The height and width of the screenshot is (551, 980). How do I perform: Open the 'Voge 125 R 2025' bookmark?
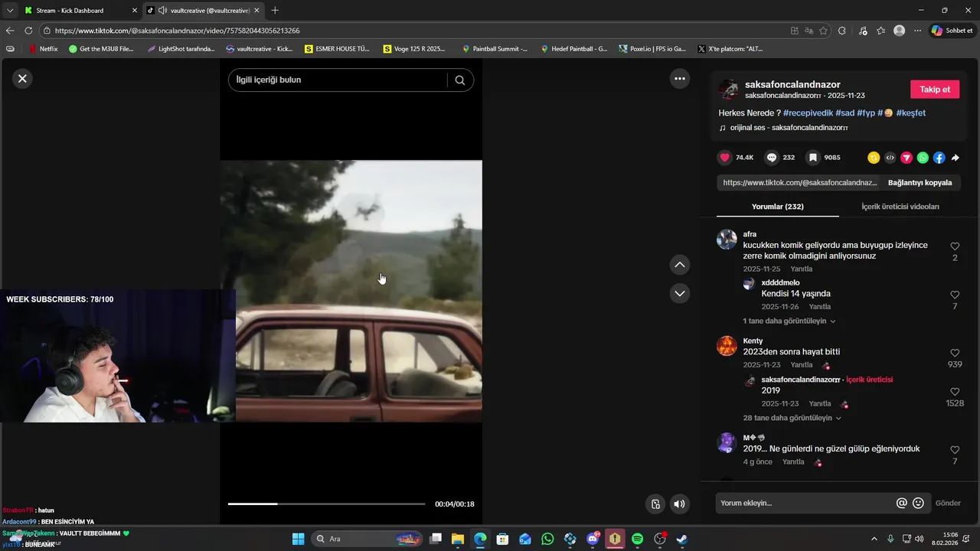point(414,49)
